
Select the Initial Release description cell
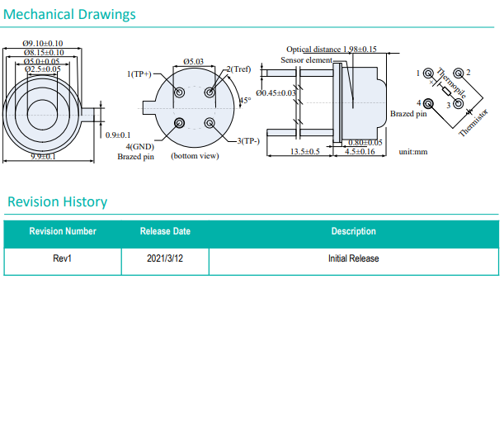353,258
